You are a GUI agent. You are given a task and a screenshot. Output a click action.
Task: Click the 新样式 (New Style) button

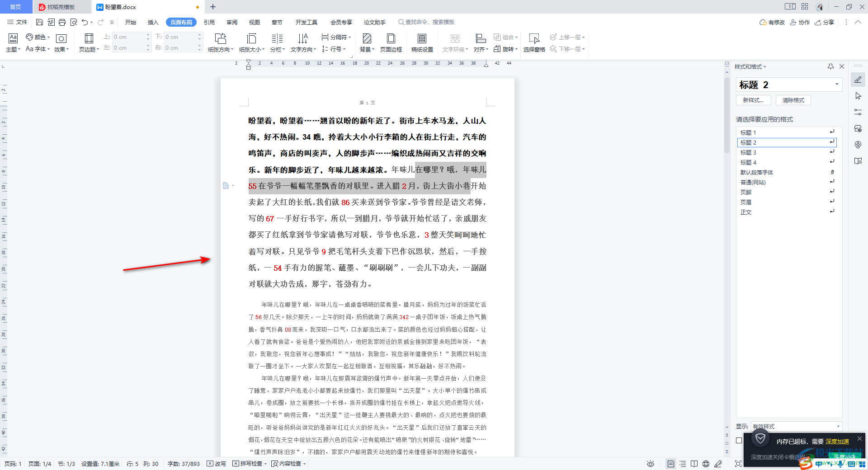753,100
